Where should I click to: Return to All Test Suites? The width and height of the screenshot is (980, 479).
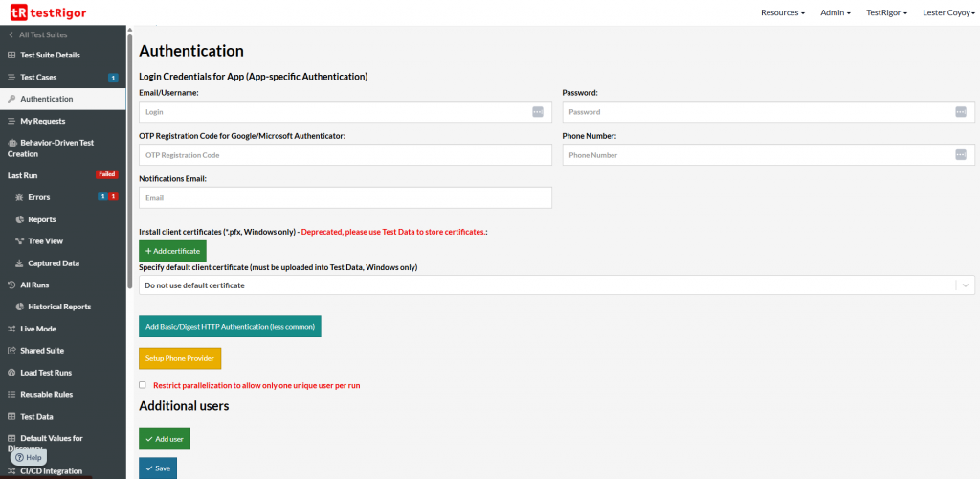(x=38, y=35)
